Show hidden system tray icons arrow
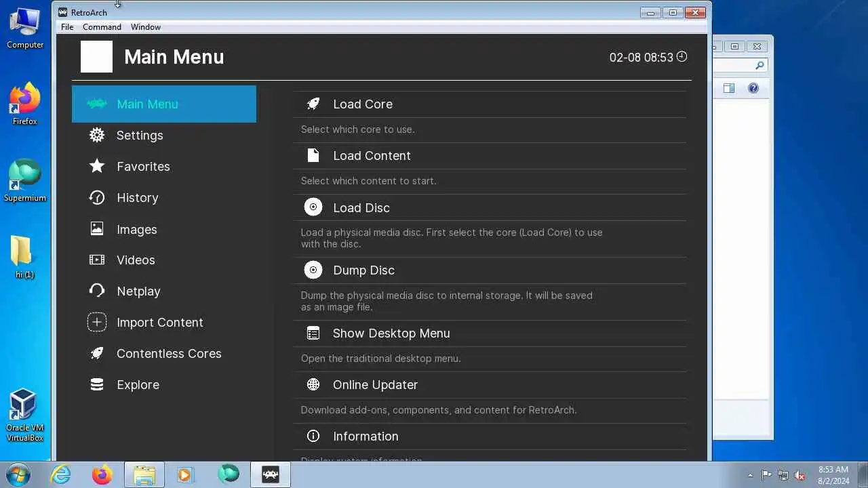 click(750, 475)
